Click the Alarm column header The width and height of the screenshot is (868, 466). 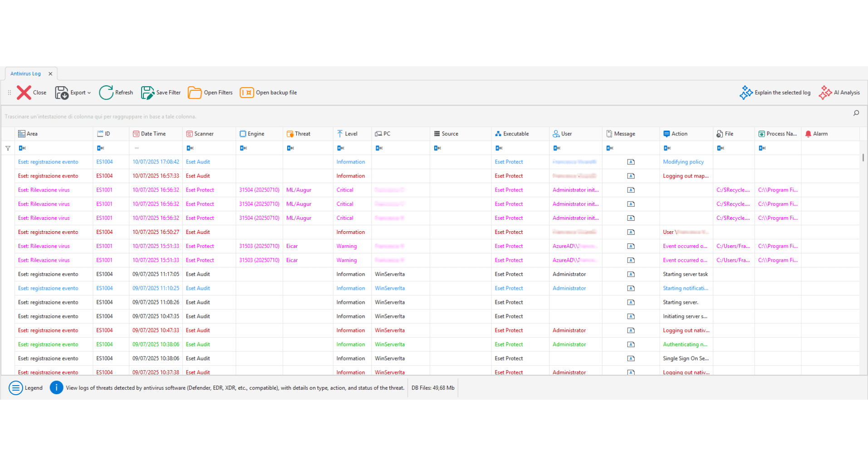pyautogui.click(x=820, y=134)
